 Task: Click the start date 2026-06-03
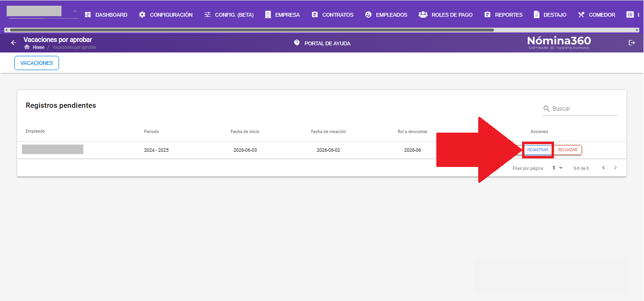(245, 150)
